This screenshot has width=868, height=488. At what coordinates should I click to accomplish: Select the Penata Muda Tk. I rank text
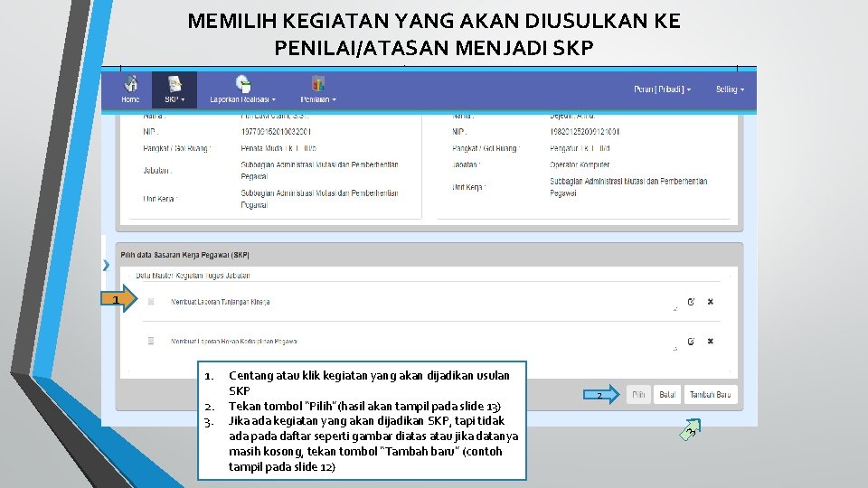point(278,148)
